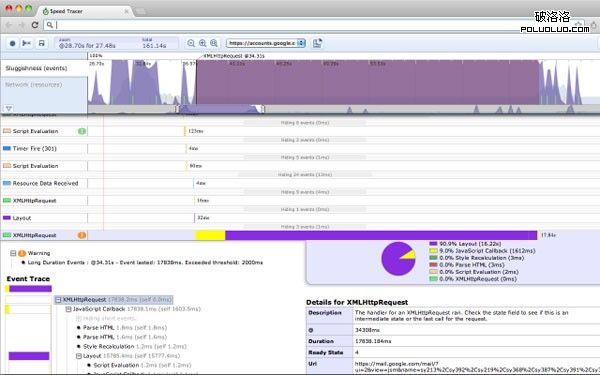The width and height of the screenshot is (600, 375).
Task: Click the save data disk icon
Action: click(x=41, y=43)
